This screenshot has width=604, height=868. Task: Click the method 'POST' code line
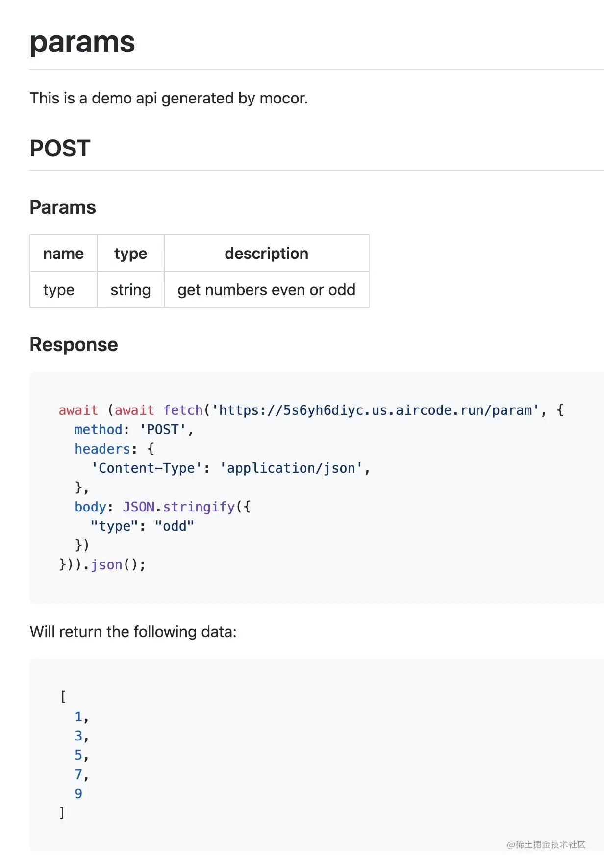(x=134, y=430)
